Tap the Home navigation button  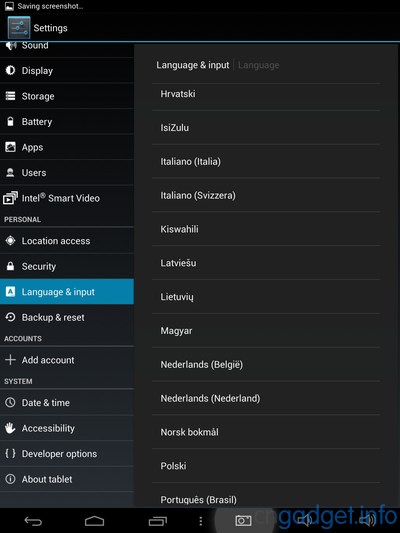(x=94, y=521)
